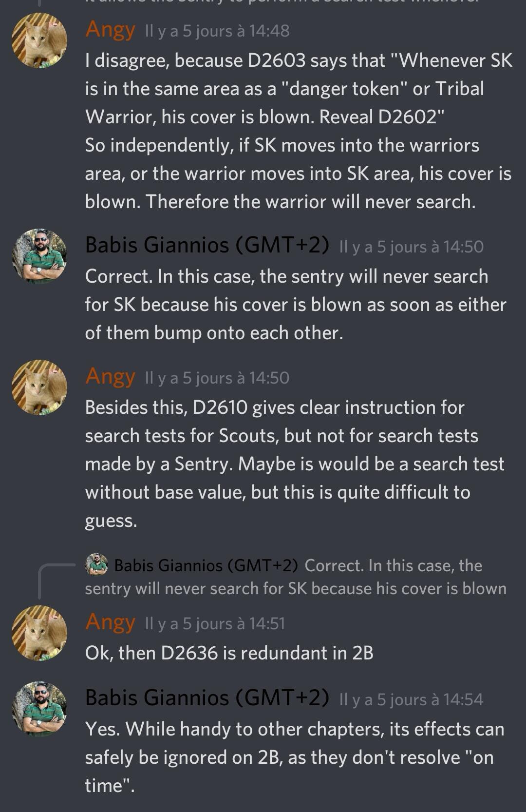Viewport: 526px width, 812px height.
Task: Tap Babis Giannios avatar at 14:54 message
Action: [39, 709]
